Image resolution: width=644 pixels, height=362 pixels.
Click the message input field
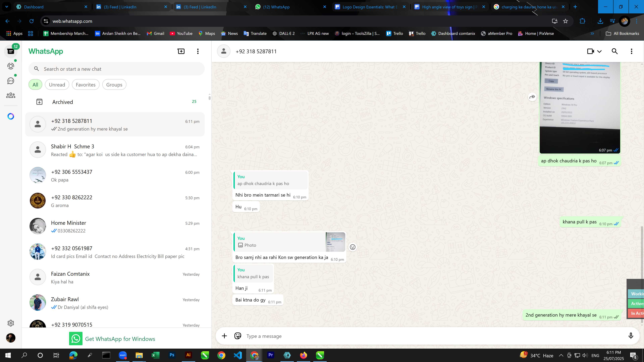[435, 336]
